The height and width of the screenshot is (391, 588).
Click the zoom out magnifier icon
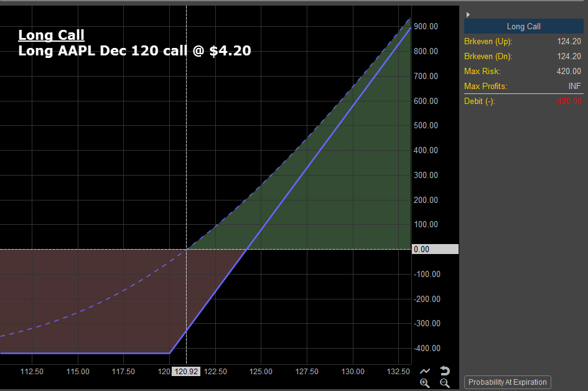click(445, 383)
